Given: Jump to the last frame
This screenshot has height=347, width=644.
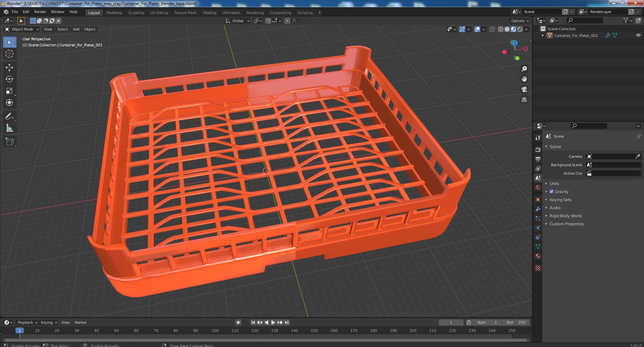Looking at the screenshot, I should pyautogui.click(x=287, y=322).
